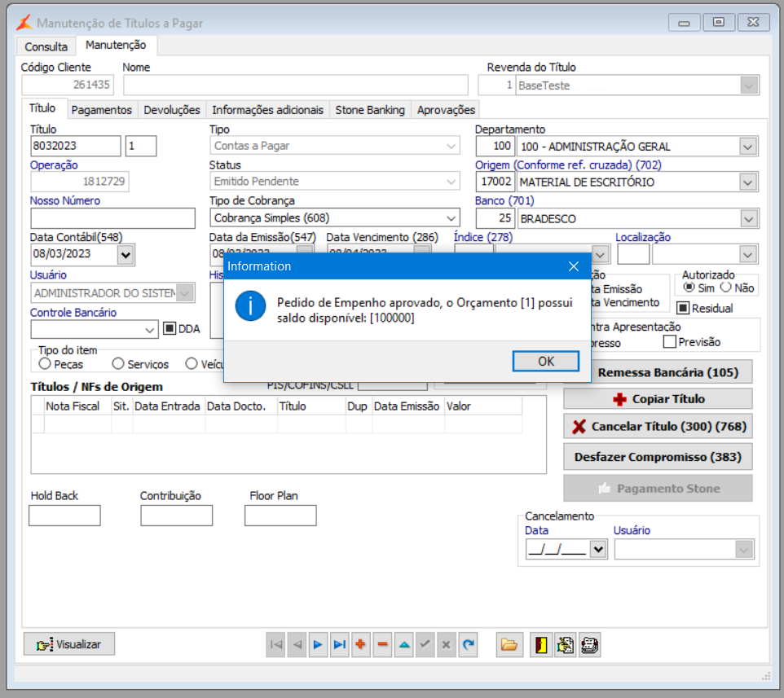The image size is (784, 698).
Task: Confirm changes with checkmark icon
Action: pyautogui.click(x=425, y=644)
